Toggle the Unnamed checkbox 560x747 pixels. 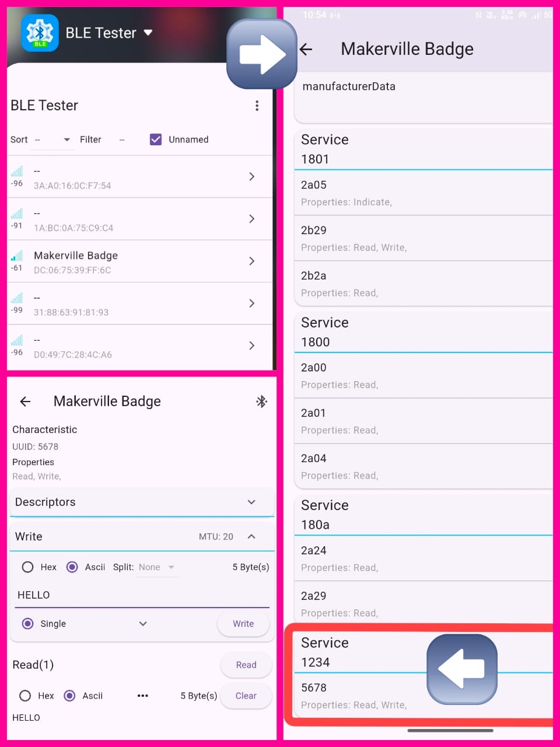(156, 139)
